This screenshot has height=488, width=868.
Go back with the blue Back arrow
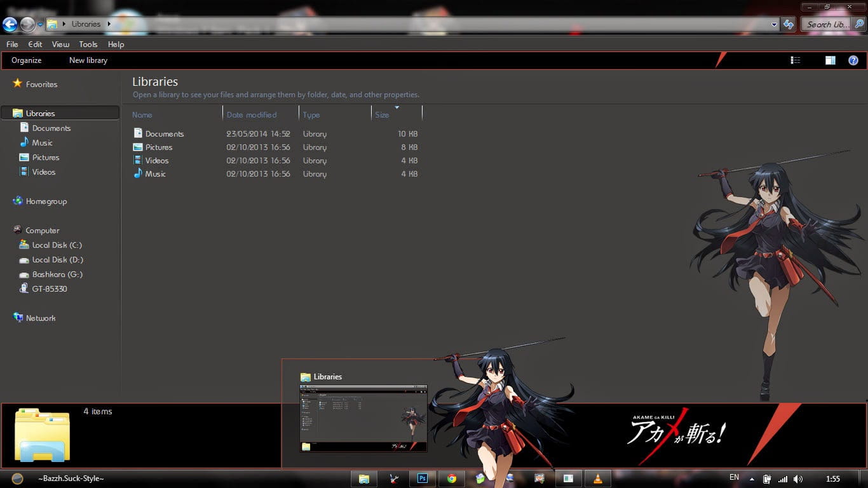(10, 25)
